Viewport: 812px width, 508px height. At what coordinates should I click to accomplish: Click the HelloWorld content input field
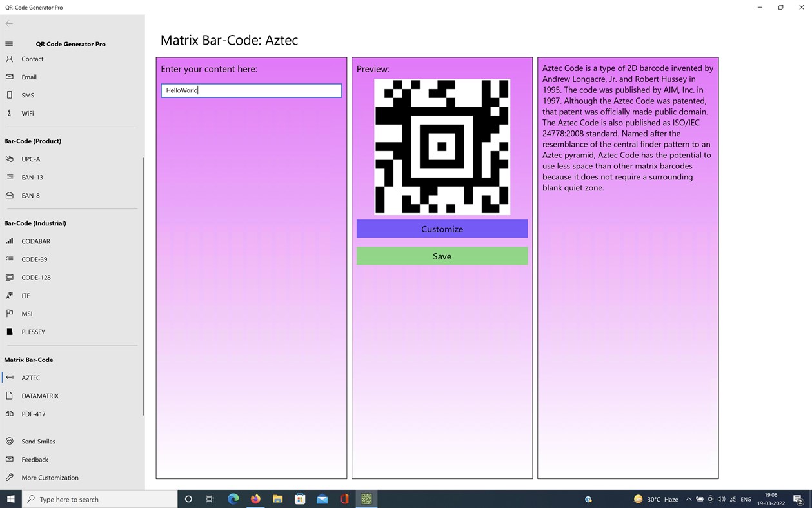pyautogui.click(x=251, y=90)
